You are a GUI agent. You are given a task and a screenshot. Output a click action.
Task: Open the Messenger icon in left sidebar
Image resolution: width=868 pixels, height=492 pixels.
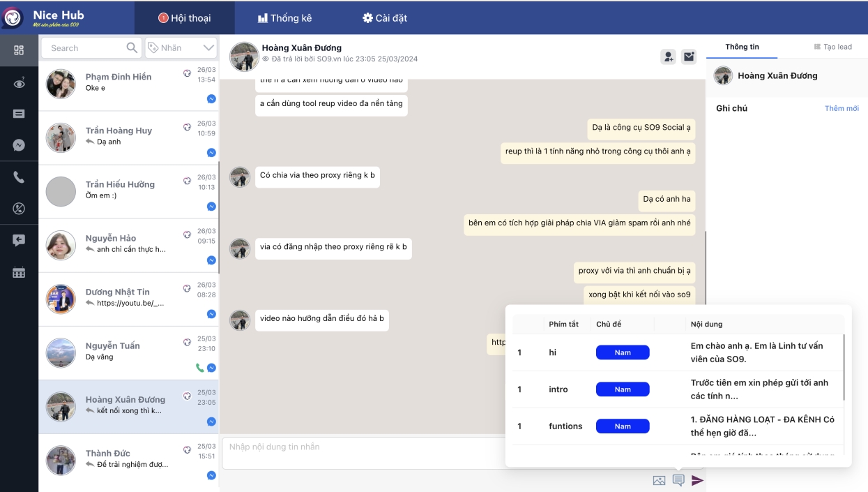point(19,145)
